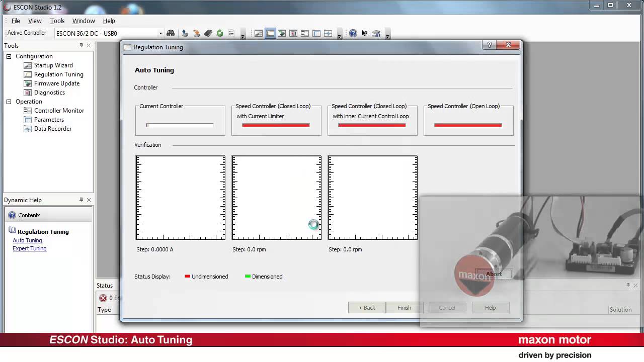Open the Tools menu
Image resolution: width=644 pixels, height=362 pixels.
[x=57, y=21]
